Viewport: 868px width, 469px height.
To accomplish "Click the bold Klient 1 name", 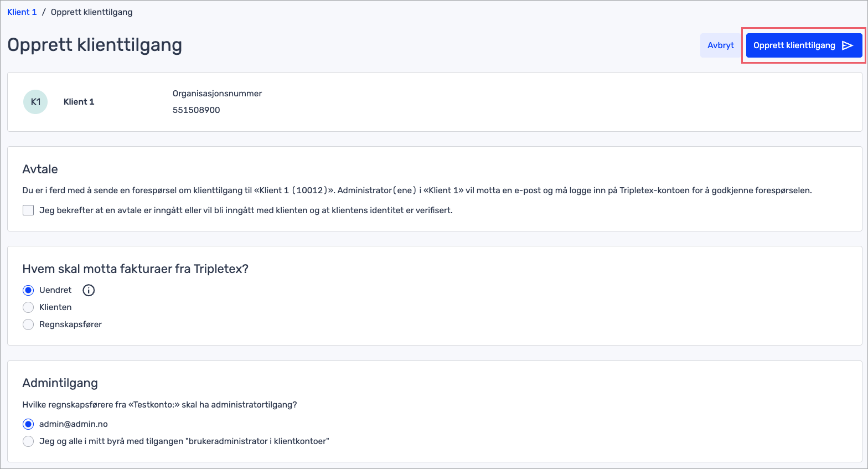I will point(79,102).
